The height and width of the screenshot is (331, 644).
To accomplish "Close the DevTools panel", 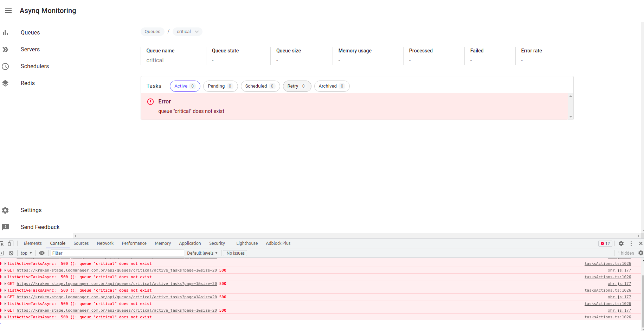I will click(x=640, y=243).
